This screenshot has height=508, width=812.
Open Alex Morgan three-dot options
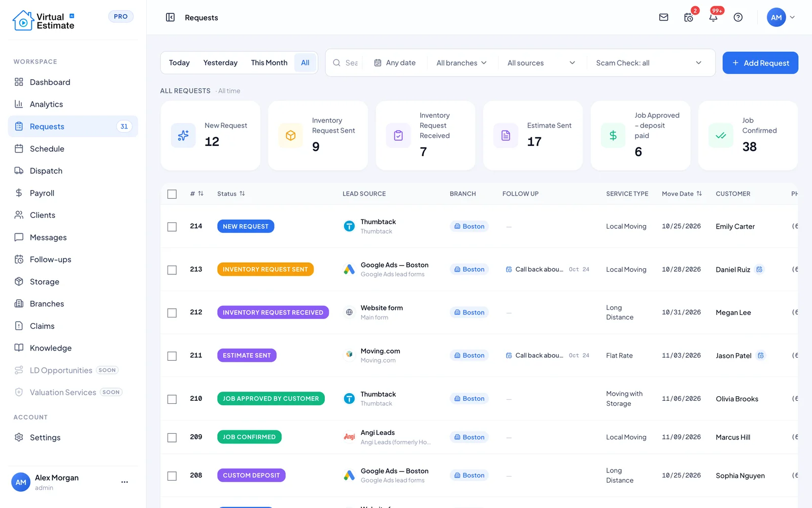[x=124, y=482]
